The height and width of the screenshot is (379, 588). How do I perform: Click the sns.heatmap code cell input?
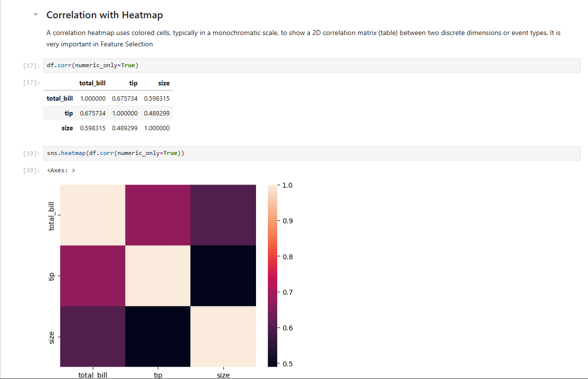(312, 153)
